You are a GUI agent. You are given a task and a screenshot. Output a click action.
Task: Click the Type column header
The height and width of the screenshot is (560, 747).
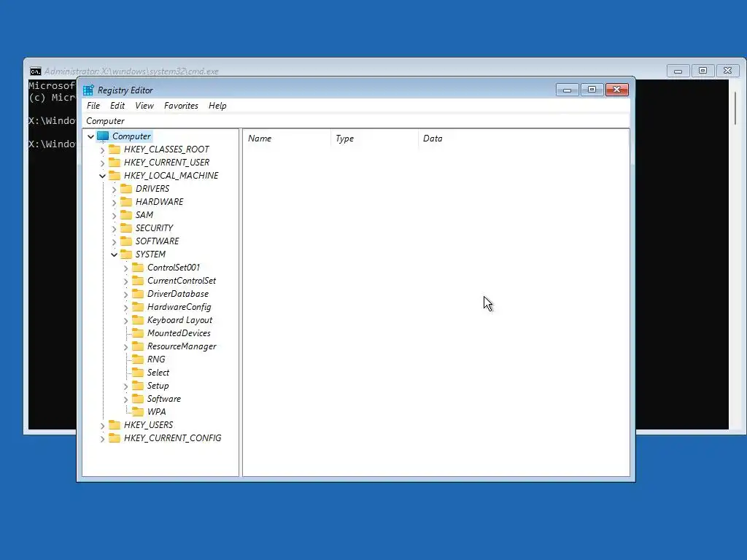point(375,139)
